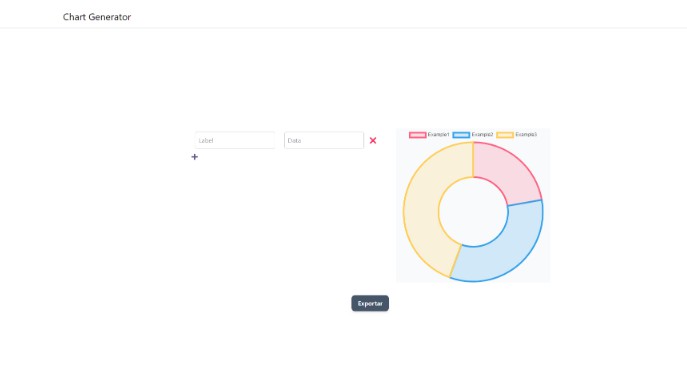This screenshot has width=687, height=377.
Task: Toggle Example3 dataset via its legend text
Action: [526, 135]
